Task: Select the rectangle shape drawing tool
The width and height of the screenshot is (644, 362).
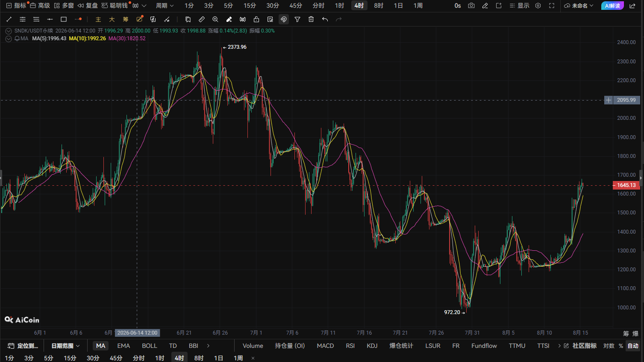Action: [64, 19]
